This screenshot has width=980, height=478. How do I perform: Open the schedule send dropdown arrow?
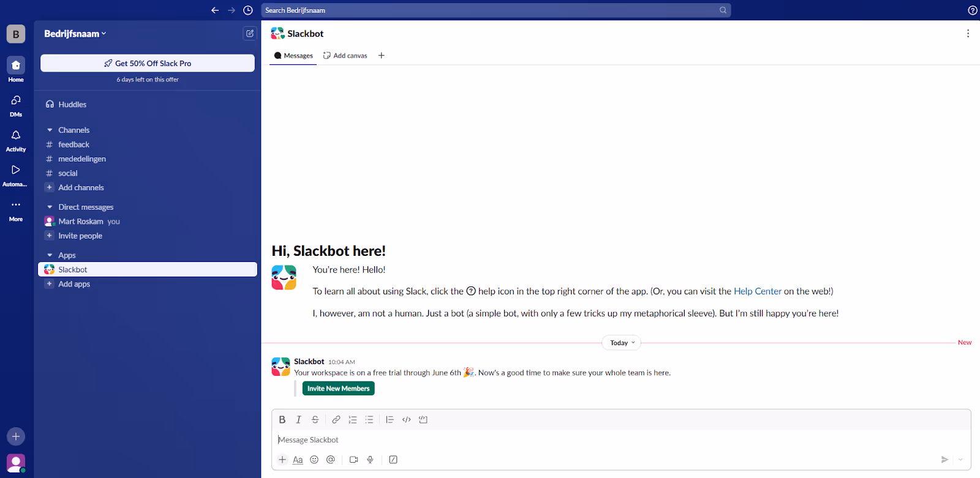point(960,460)
